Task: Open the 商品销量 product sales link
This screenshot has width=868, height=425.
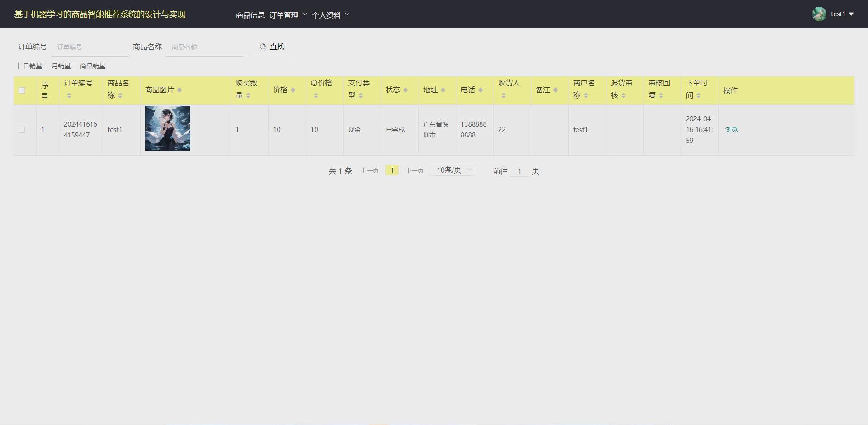Action: 93,66
